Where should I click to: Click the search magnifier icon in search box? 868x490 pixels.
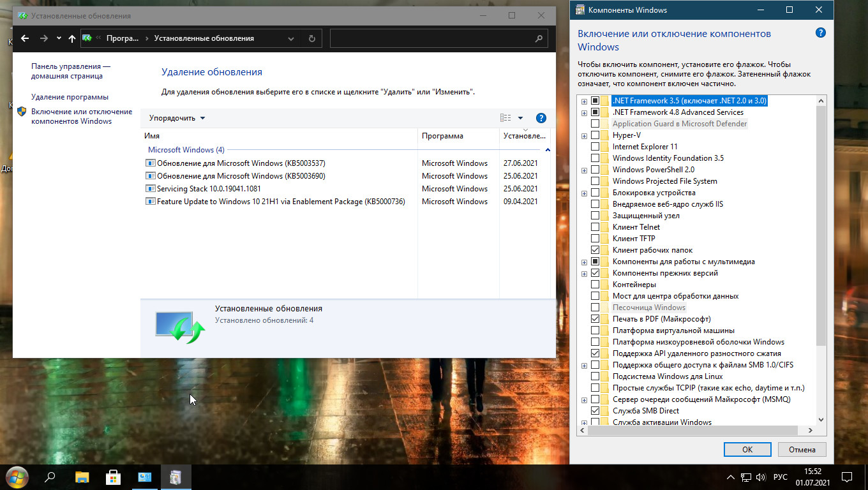click(538, 38)
